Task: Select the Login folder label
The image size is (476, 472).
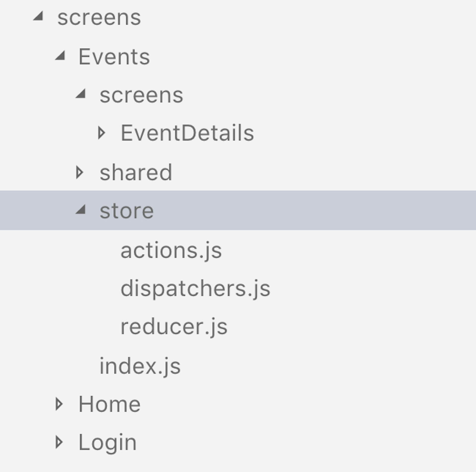Action: point(108,442)
